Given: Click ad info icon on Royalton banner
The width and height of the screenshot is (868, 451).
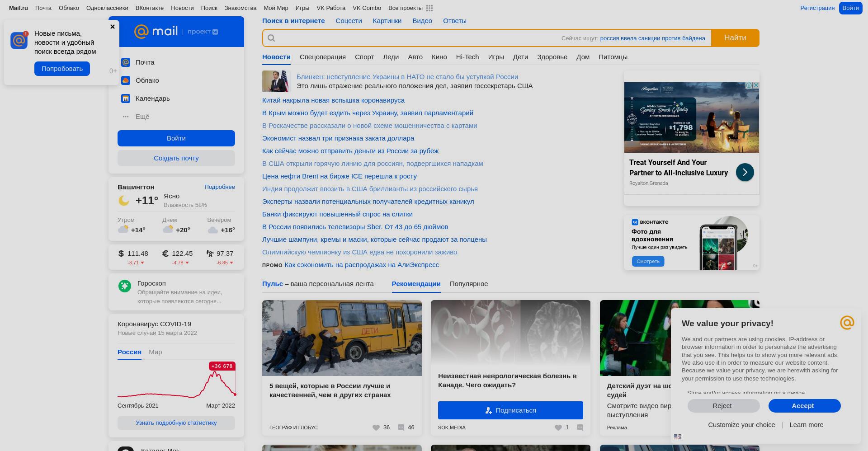Looking at the screenshot, I should (x=749, y=85).
